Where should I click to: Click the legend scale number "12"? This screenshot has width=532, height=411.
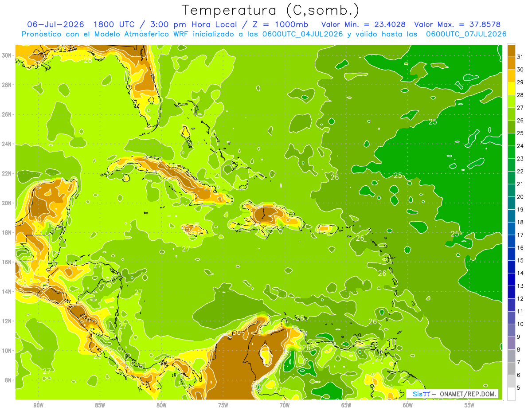[520, 299]
